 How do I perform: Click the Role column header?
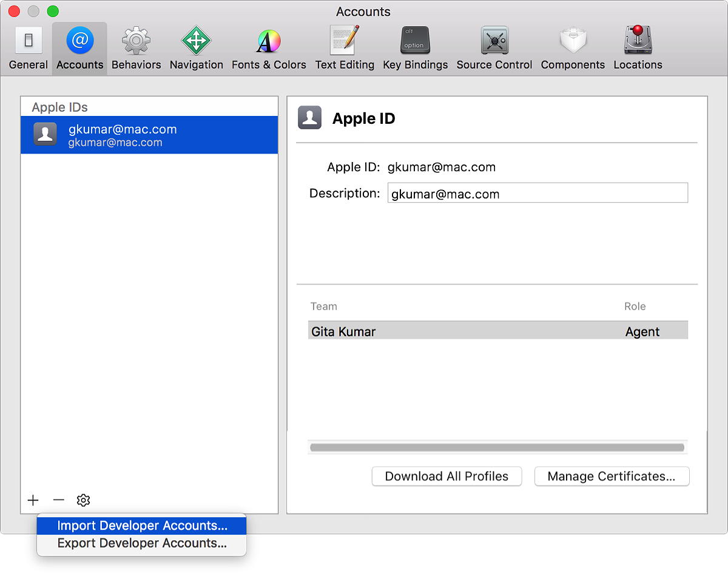[635, 307]
